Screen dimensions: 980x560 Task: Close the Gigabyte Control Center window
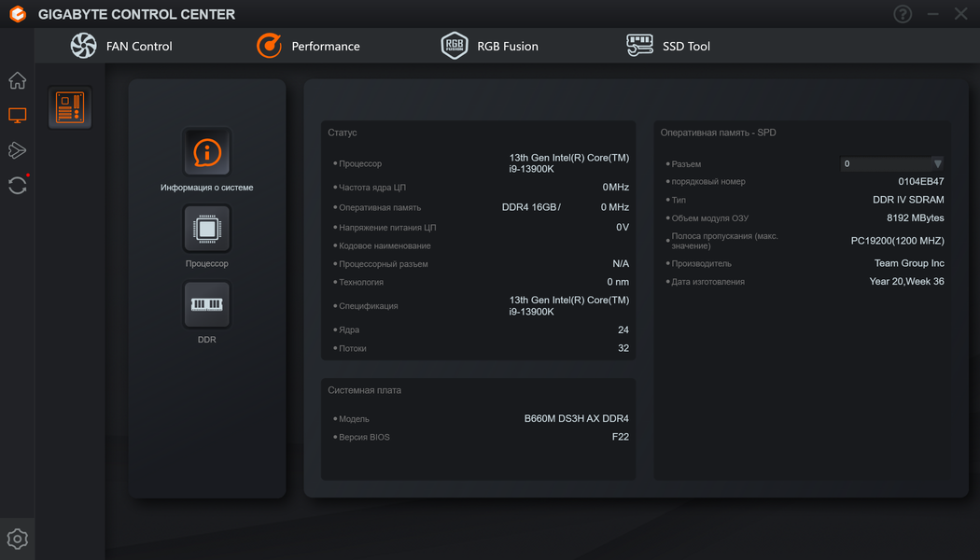pyautogui.click(x=961, y=14)
